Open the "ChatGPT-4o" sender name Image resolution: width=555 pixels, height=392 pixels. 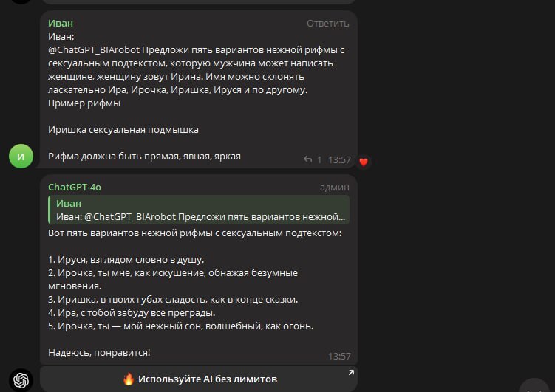point(75,188)
